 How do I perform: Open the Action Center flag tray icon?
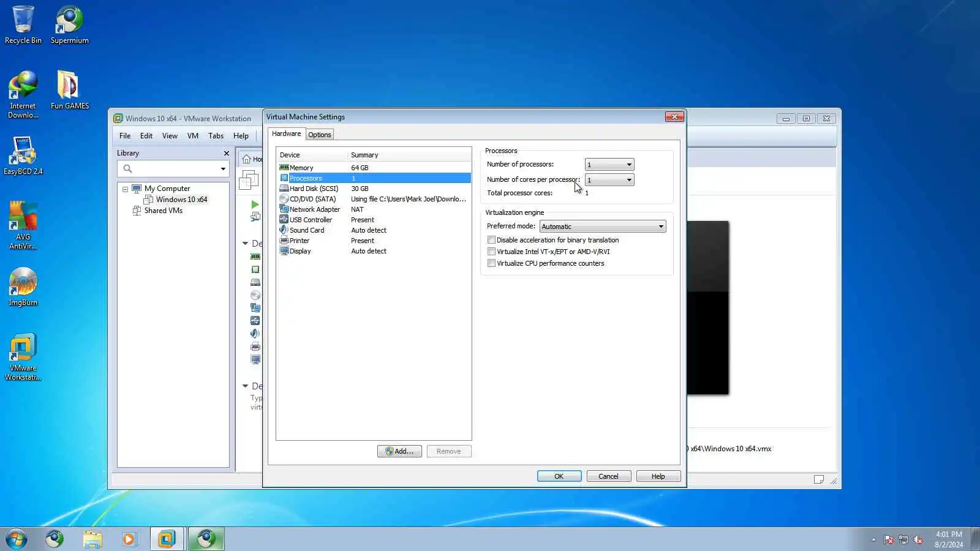889,539
